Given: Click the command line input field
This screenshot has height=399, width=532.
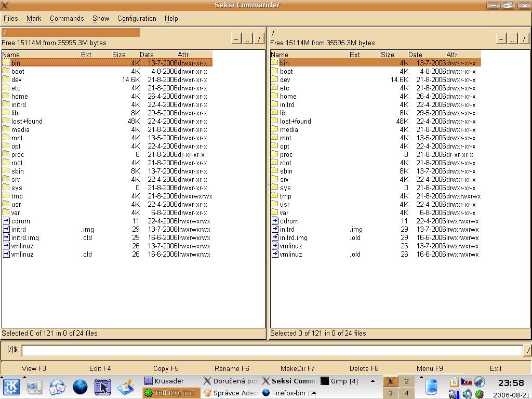Looking at the screenshot, I should [x=271, y=350].
